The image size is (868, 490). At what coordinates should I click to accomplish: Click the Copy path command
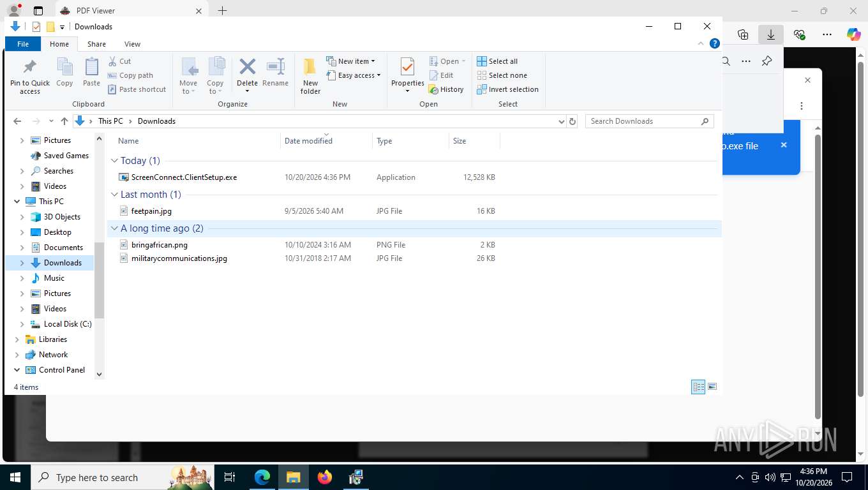130,75
